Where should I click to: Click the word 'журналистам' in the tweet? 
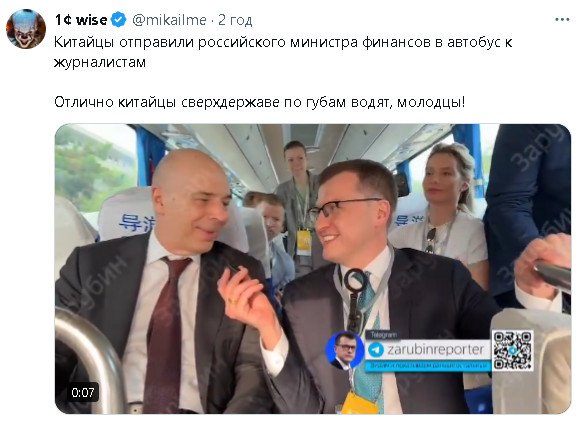pyautogui.click(x=100, y=62)
